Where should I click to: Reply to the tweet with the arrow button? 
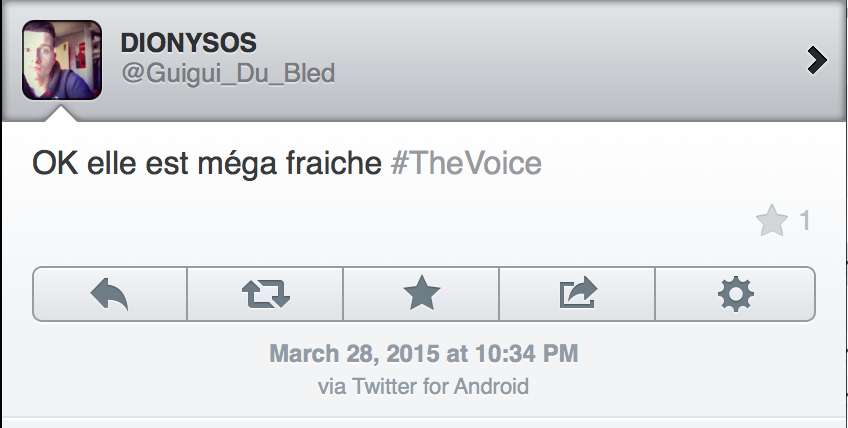coord(110,294)
